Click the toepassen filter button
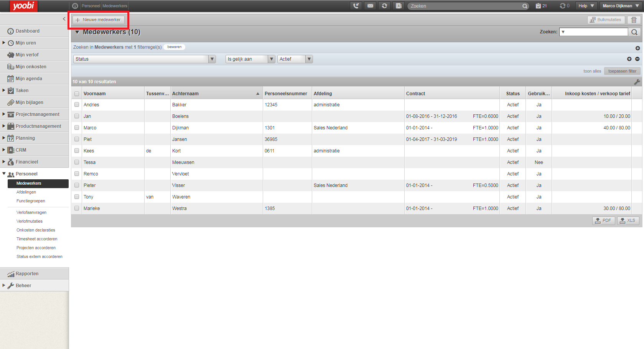644x349 pixels. coord(622,71)
